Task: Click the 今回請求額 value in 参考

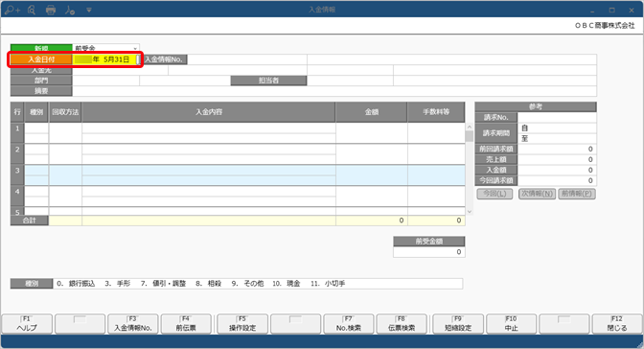Action: click(557, 180)
